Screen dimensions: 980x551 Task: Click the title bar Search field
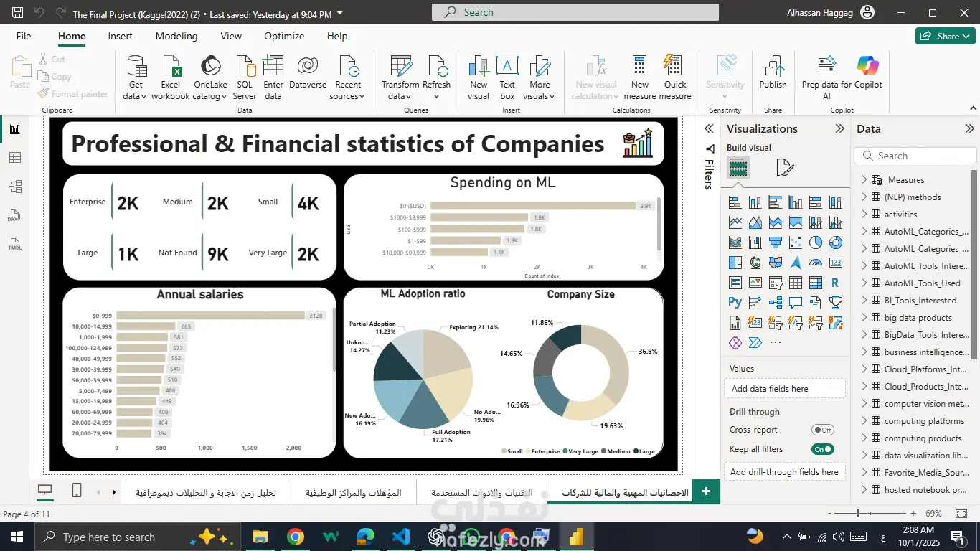575,12
